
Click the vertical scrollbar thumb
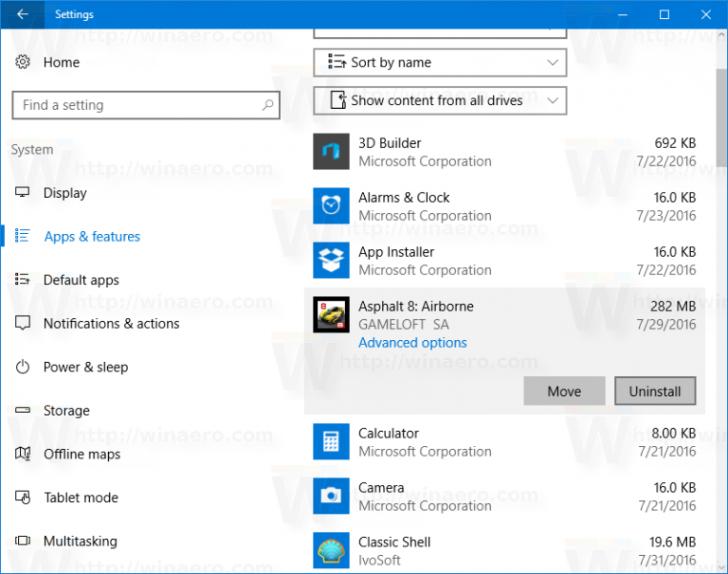pos(721,117)
